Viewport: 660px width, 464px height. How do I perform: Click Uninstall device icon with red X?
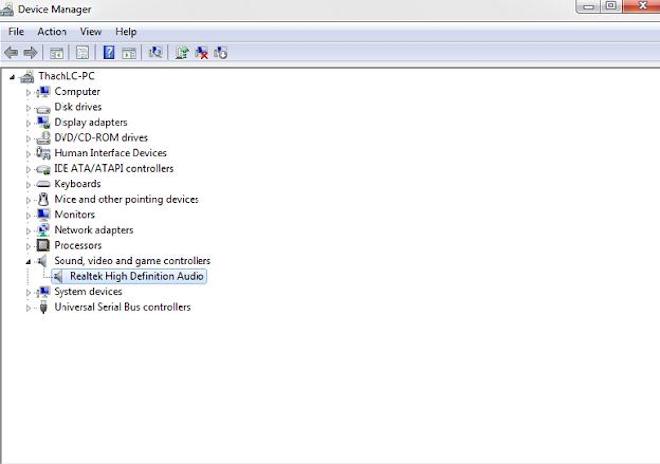201,53
